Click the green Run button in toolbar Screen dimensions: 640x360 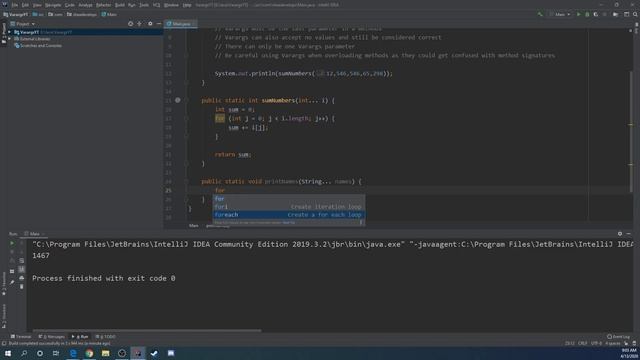point(578,14)
